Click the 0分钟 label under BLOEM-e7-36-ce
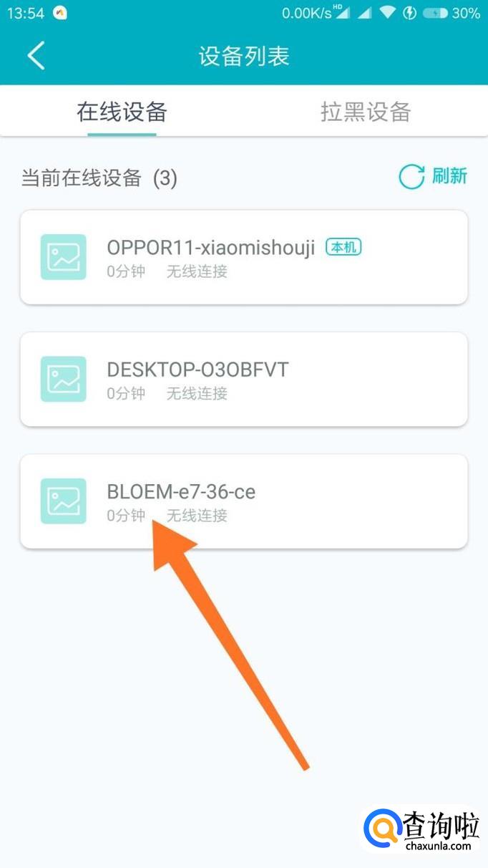The height and width of the screenshot is (868, 488). point(126,515)
